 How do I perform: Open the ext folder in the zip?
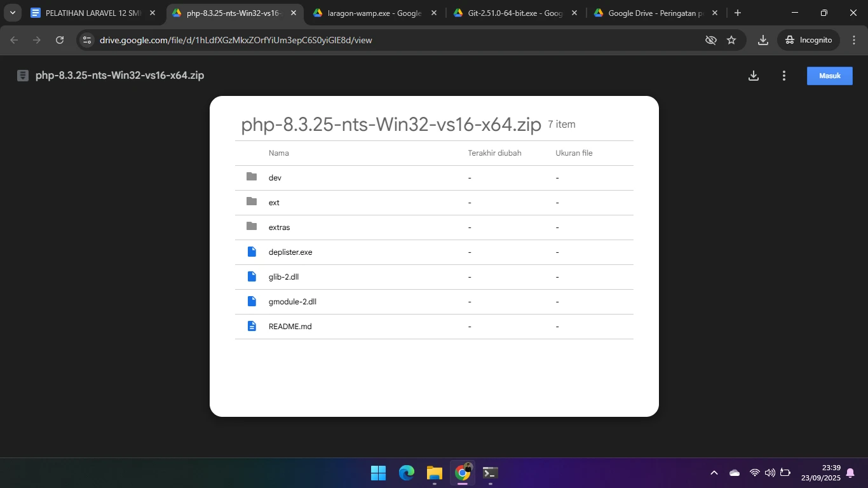(x=274, y=203)
